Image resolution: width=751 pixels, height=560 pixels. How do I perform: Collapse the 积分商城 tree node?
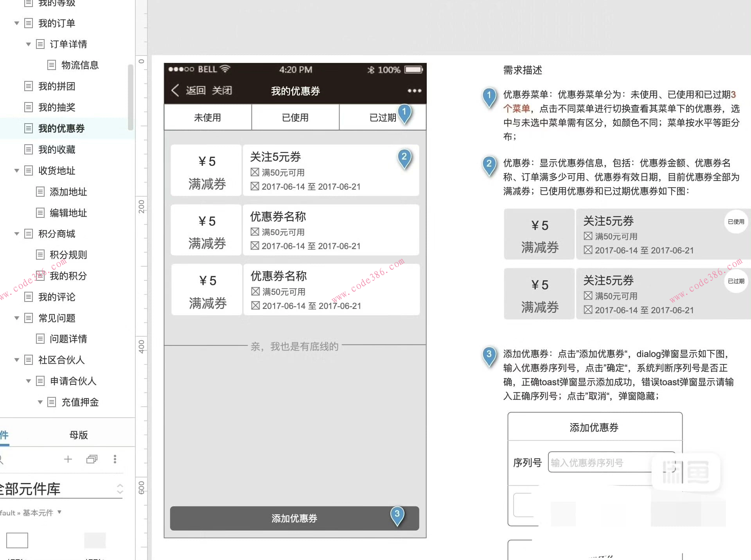pos(17,234)
